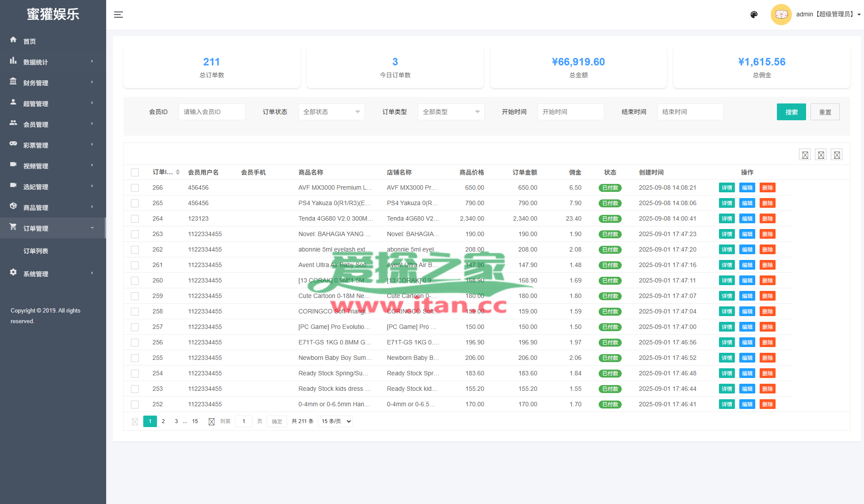
Task: Open the 订单类型 type dropdown
Action: pos(451,112)
